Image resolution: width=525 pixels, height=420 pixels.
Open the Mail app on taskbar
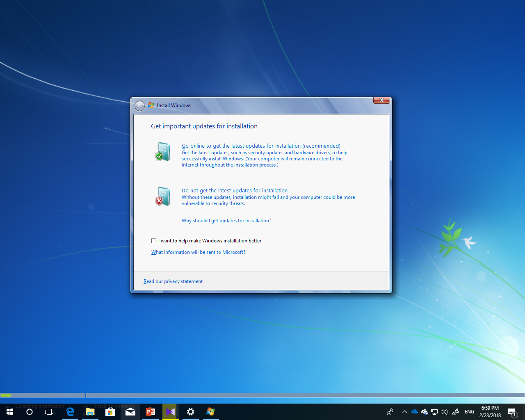[130, 412]
